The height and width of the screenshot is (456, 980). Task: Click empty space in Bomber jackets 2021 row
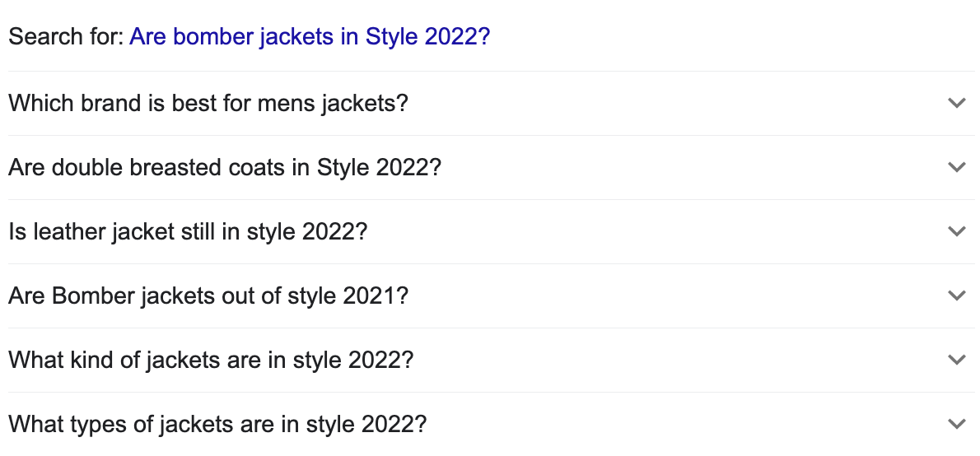[659, 296]
